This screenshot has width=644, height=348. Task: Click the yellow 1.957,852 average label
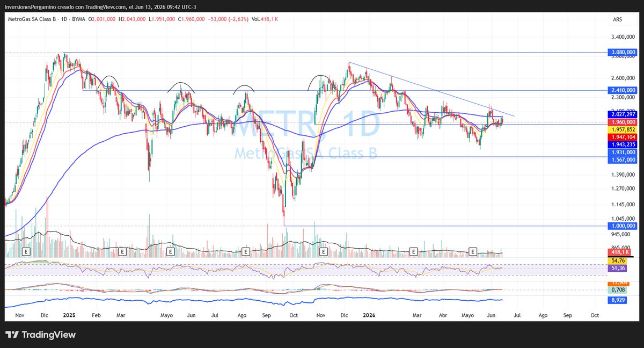tap(623, 129)
